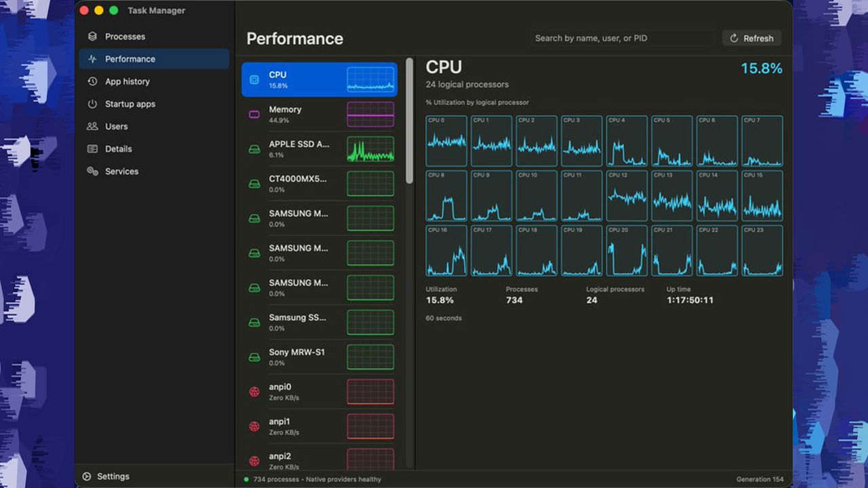868x488 pixels.
Task: Click the Memory module icon
Action: 254,115
